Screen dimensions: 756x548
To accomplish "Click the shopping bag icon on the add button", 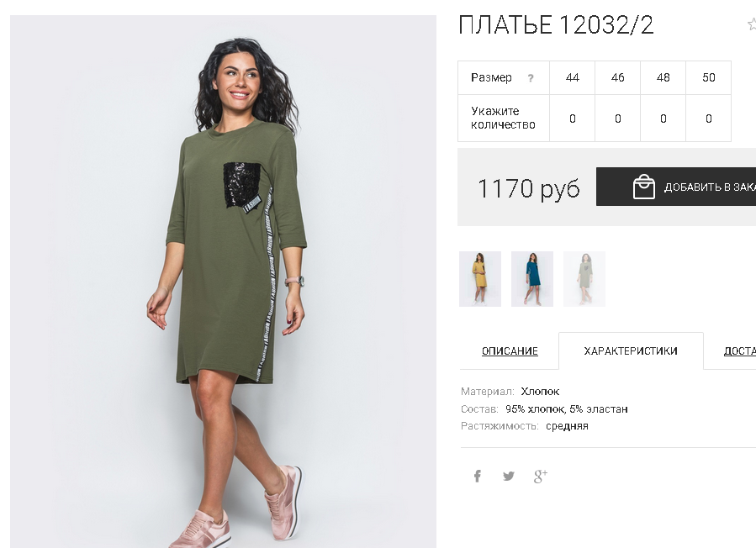I will point(643,187).
